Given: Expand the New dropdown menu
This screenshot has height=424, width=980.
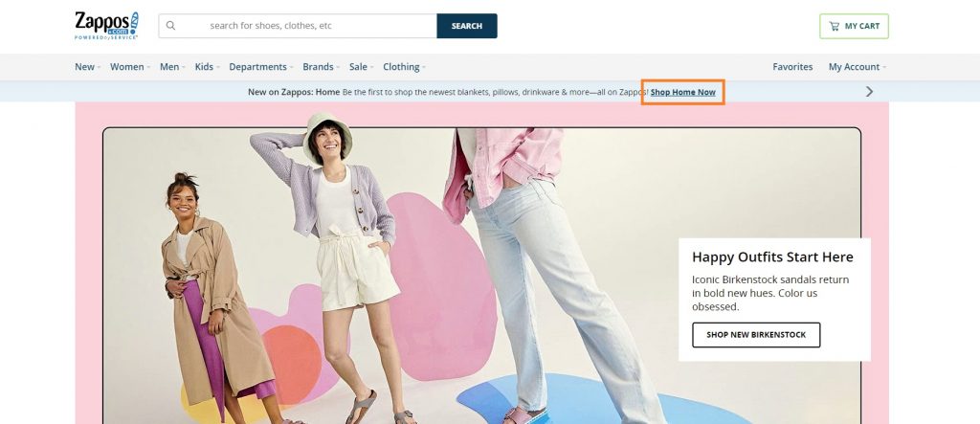Looking at the screenshot, I should point(87,67).
